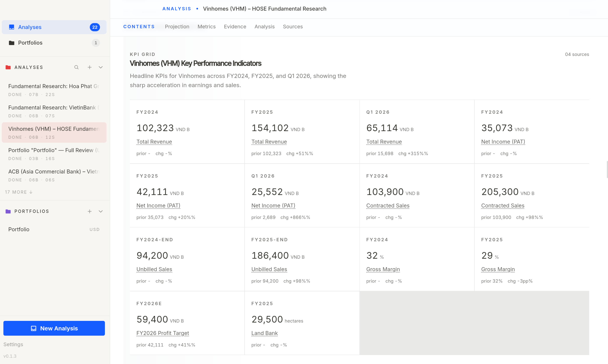This screenshot has width=608, height=364.
Task: Click the version label v0.1.3
Action: pos(10,356)
